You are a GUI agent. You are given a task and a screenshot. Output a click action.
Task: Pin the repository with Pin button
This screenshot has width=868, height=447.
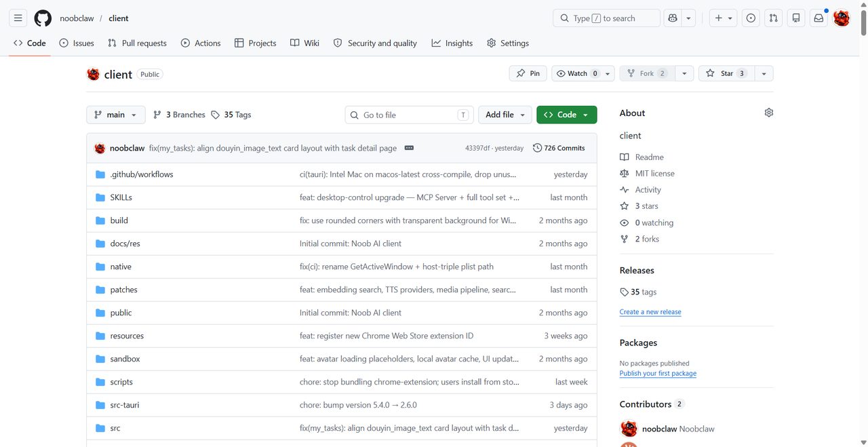528,73
